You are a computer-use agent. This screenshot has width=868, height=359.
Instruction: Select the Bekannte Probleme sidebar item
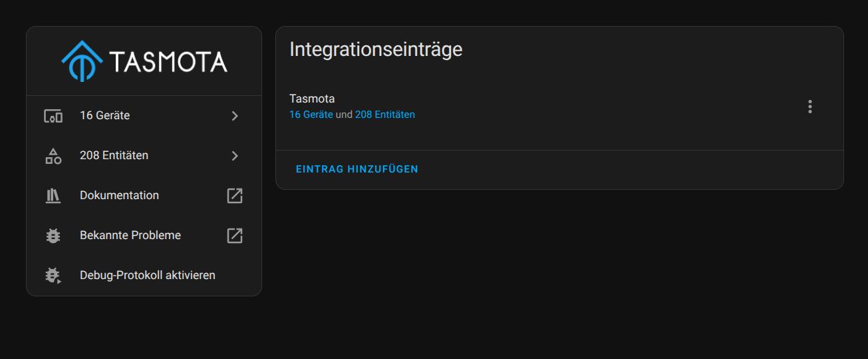pyautogui.click(x=130, y=236)
